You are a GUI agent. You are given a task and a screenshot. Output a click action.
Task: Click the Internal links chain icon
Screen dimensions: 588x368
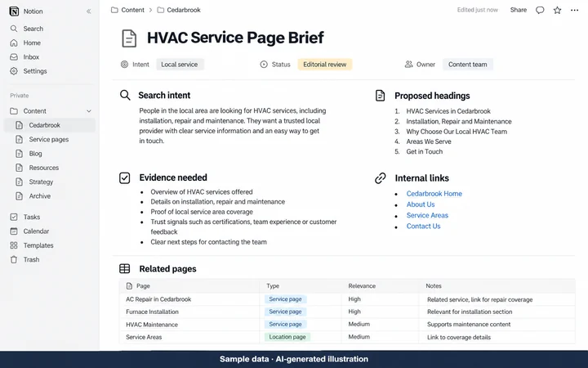click(x=381, y=178)
